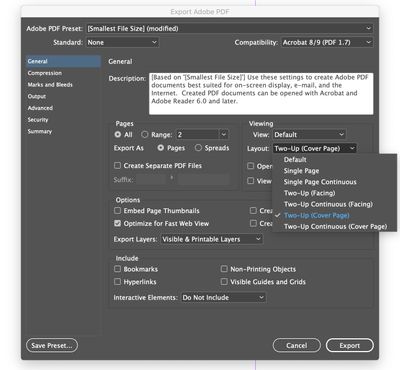Enable Create Separate PDF Files checkbox
Viewport: 400px width, 370px height.
(117, 165)
